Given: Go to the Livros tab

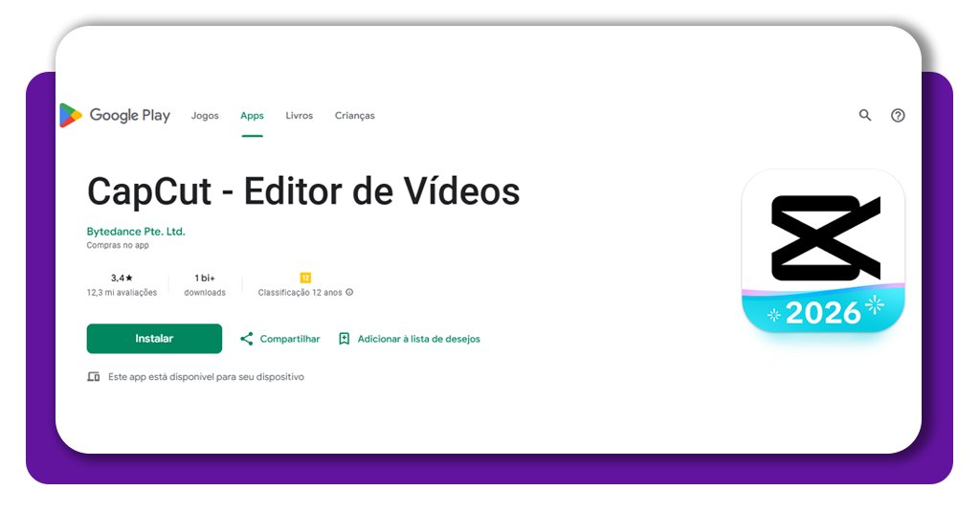Looking at the screenshot, I should click(299, 116).
